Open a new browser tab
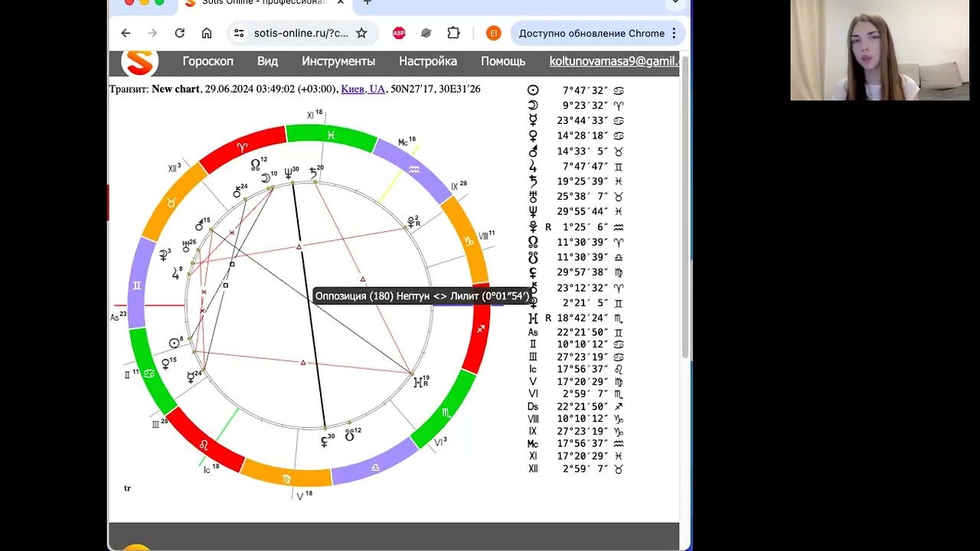This screenshot has height=551, width=980. 367,3
